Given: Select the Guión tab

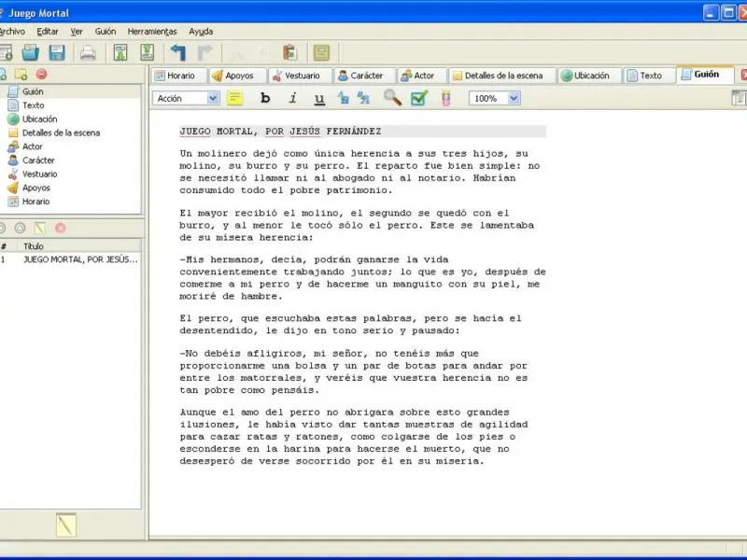Looking at the screenshot, I should coord(706,75).
